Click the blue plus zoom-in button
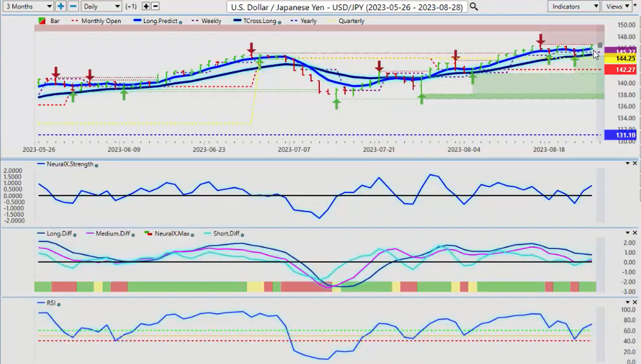 click(x=61, y=6)
